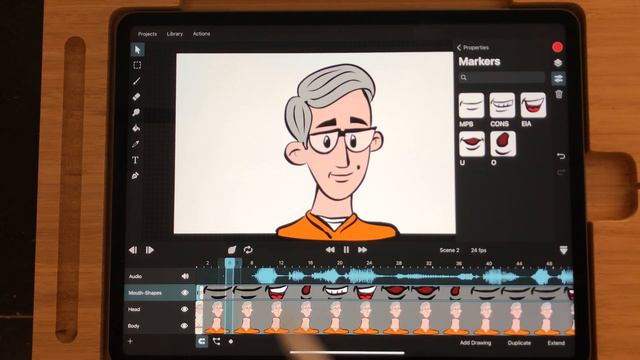The height and width of the screenshot is (360, 640).
Task: Click Add Drawing button
Action: pos(476,343)
